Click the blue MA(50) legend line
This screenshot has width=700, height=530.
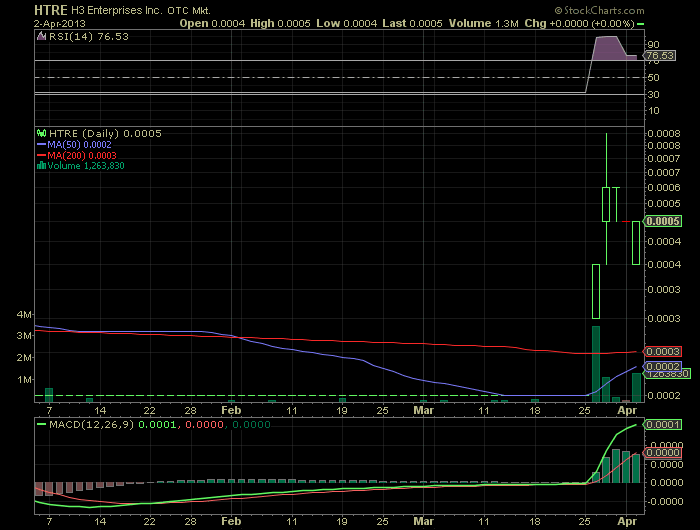coord(42,145)
